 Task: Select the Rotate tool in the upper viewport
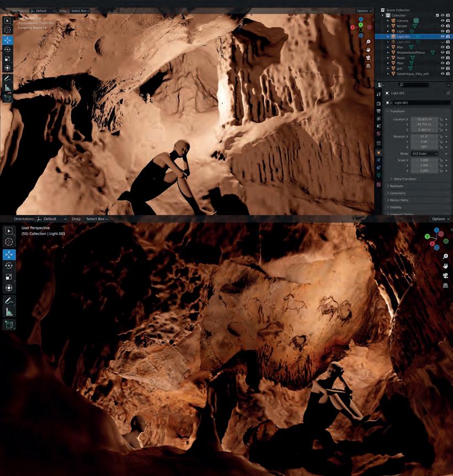click(x=8, y=49)
